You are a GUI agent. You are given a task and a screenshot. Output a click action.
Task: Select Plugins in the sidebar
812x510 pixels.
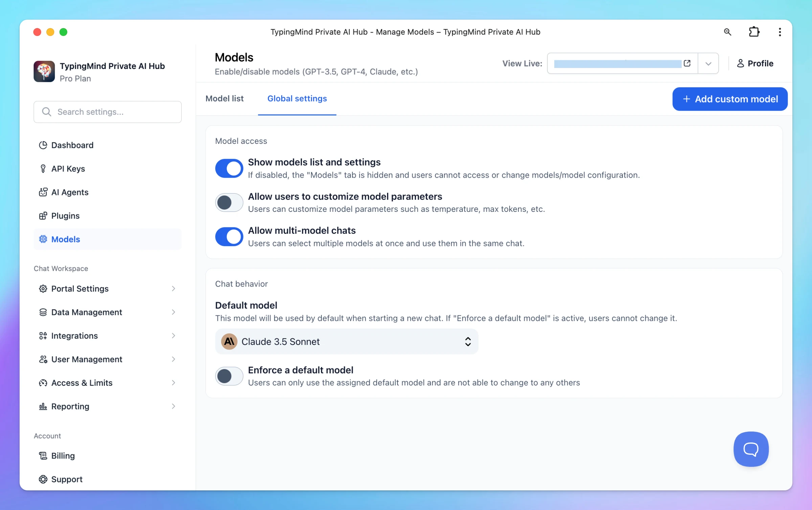(107, 216)
